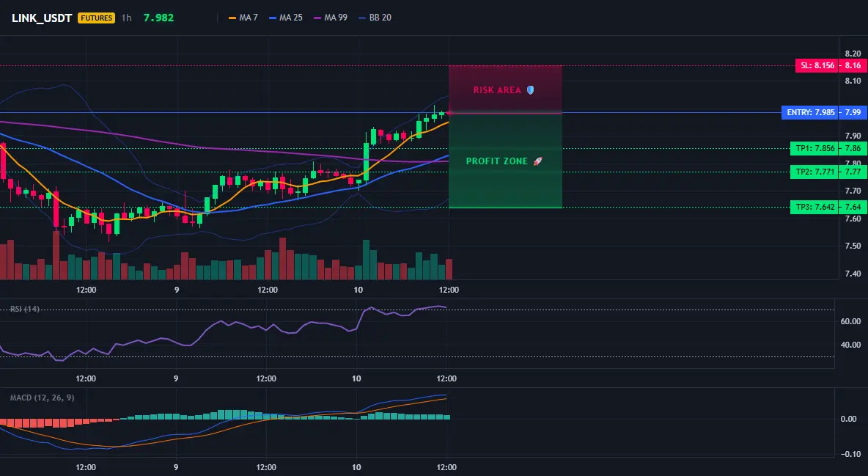868x476 pixels.
Task: Click the 0.00 MACD axis value
Action: [x=849, y=419]
